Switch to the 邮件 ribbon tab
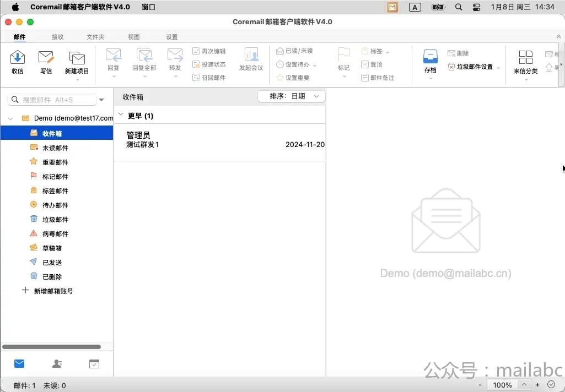The width and height of the screenshot is (565, 392). tap(20, 37)
